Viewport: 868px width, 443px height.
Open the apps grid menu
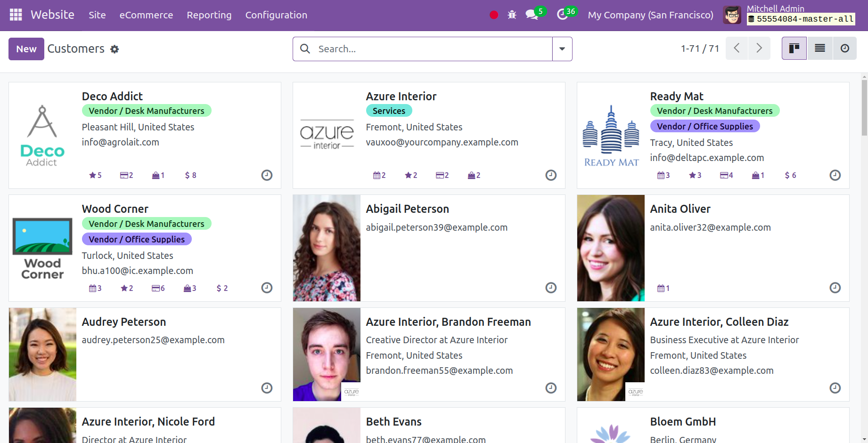[15, 15]
